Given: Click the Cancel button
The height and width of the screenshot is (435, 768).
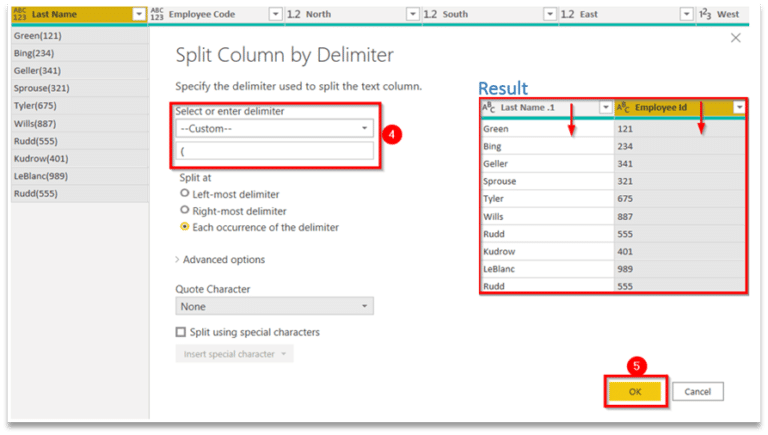Looking at the screenshot, I should click(697, 391).
